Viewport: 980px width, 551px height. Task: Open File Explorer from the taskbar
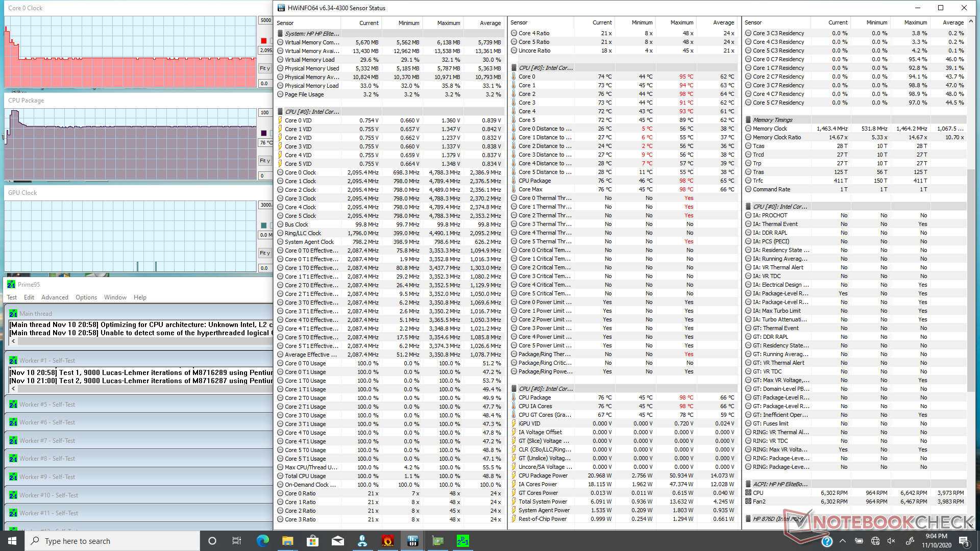click(x=287, y=541)
